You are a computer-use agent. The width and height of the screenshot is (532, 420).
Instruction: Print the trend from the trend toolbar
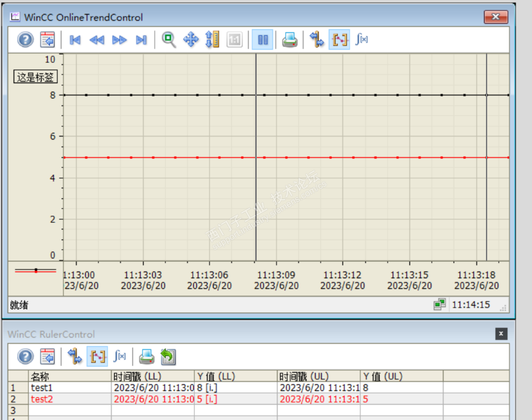[x=290, y=40]
